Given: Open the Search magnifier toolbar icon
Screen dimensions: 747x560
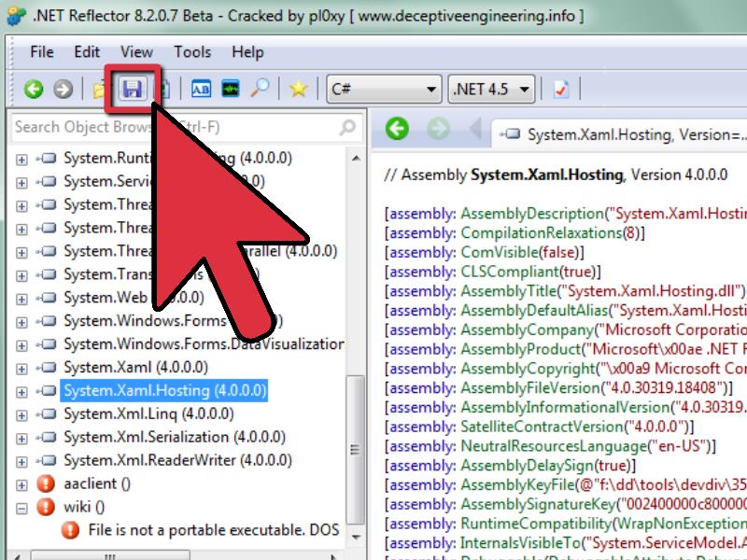Looking at the screenshot, I should (261, 89).
